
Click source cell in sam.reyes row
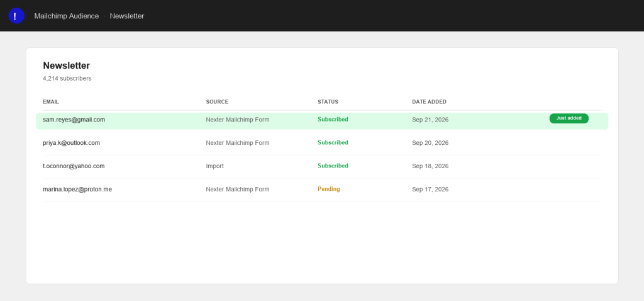click(238, 120)
